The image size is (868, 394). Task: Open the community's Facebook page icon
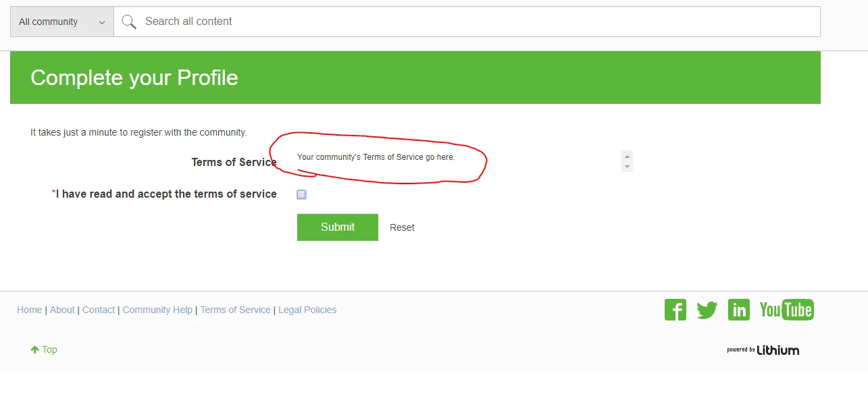[x=675, y=310]
